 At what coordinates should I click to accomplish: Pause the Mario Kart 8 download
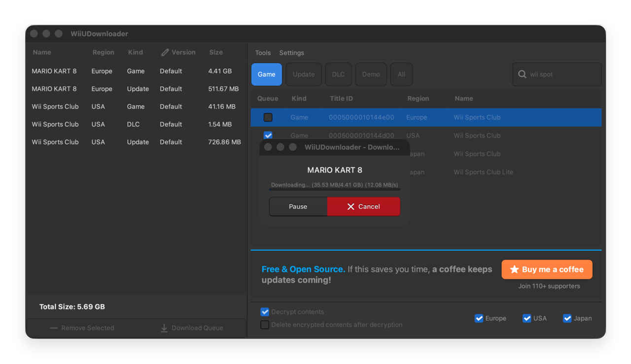298,206
